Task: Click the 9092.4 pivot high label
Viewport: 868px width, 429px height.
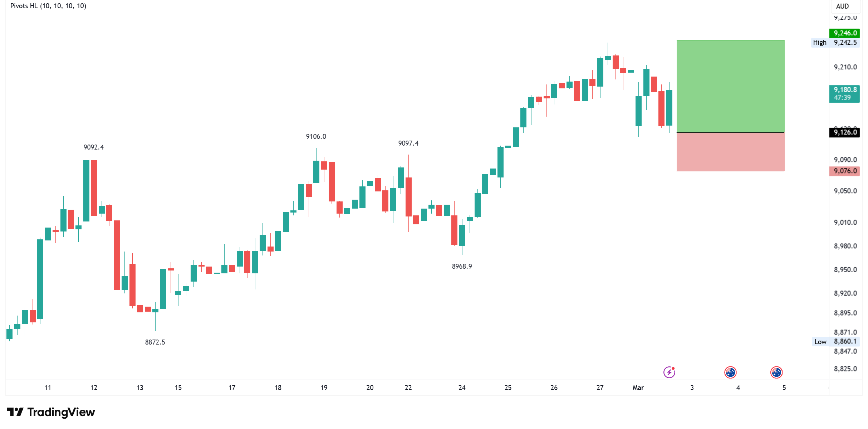Action: (x=93, y=147)
